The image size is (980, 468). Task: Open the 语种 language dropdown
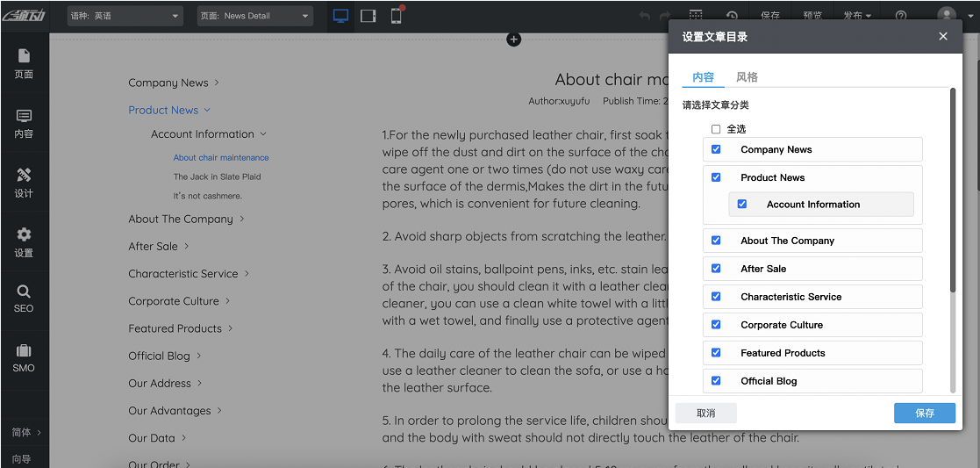point(125,16)
